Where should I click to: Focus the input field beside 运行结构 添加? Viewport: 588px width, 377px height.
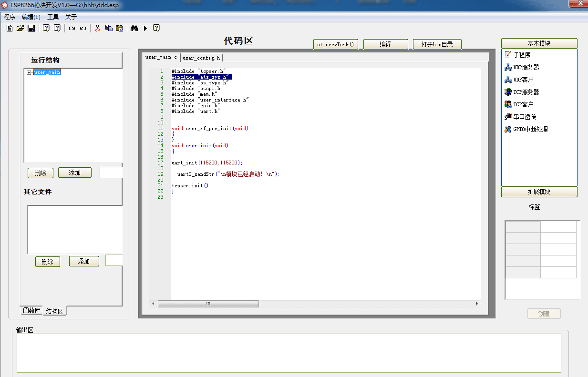tap(111, 173)
